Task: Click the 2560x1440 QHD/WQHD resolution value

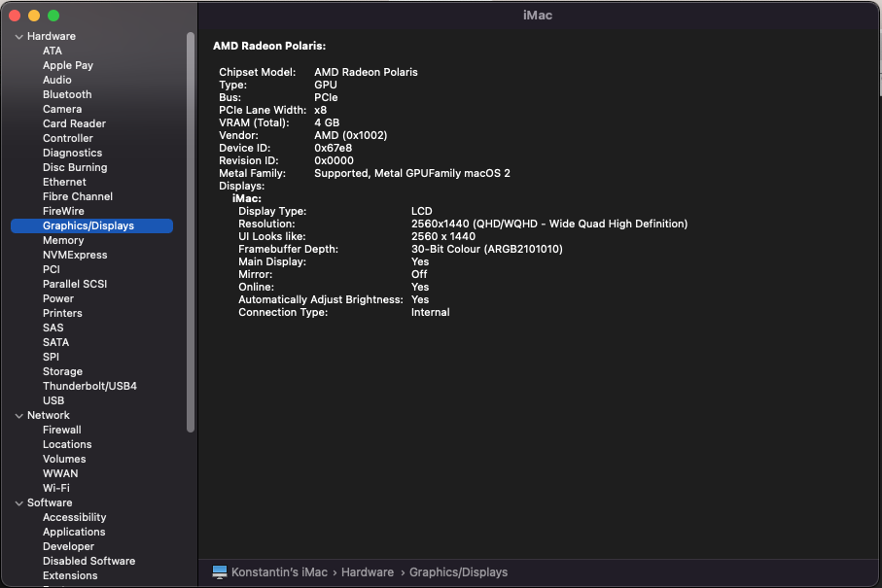Action: pyautogui.click(x=549, y=224)
